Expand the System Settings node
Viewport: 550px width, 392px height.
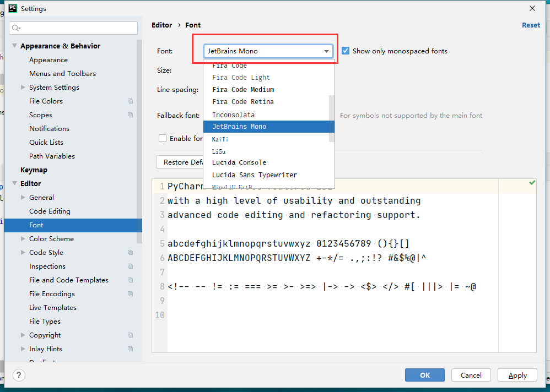tap(23, 87)
